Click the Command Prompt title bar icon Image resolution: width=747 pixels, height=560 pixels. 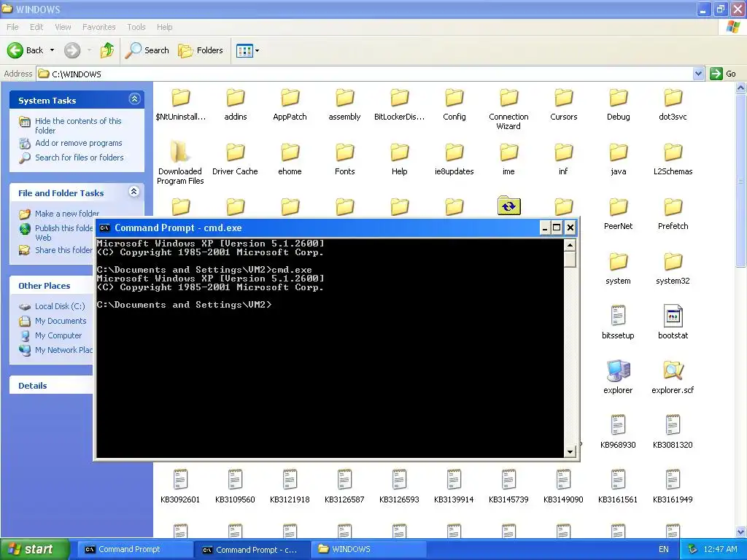104,227
